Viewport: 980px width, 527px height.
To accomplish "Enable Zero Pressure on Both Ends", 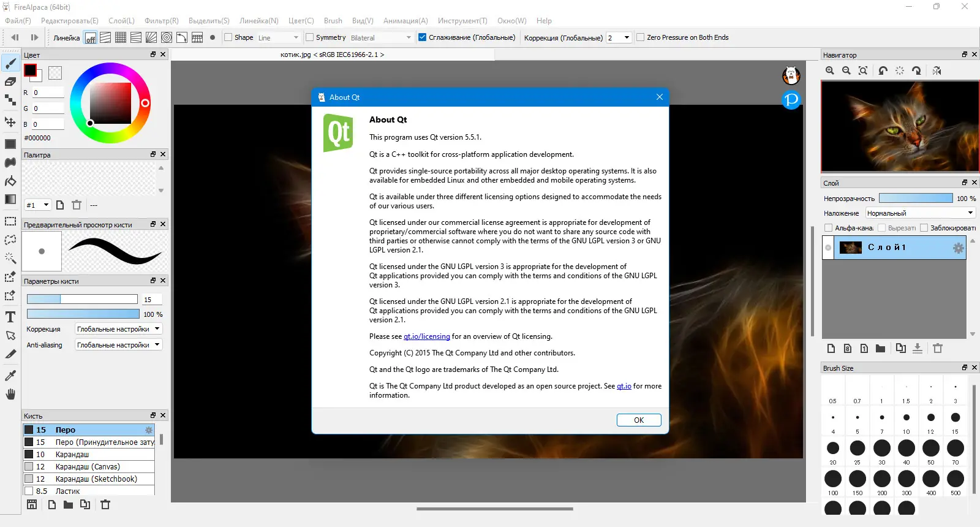I will tap(641, 37).
